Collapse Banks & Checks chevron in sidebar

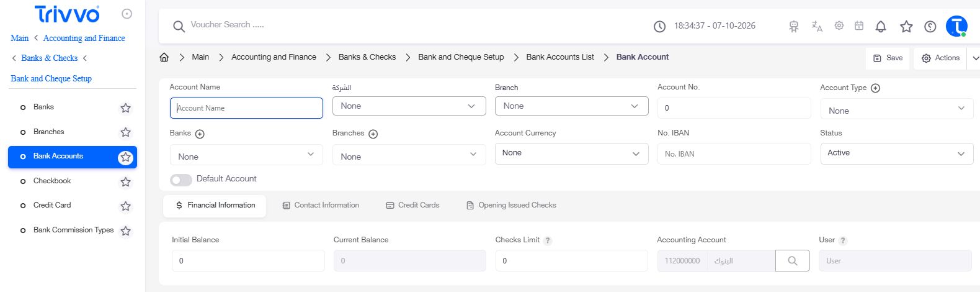point(85,58)
